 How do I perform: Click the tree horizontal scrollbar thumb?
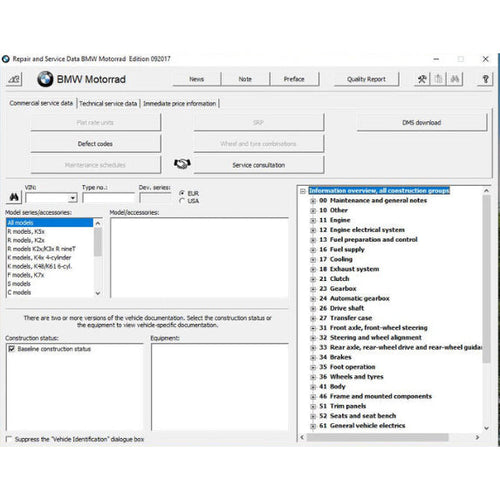pos(377,437)
